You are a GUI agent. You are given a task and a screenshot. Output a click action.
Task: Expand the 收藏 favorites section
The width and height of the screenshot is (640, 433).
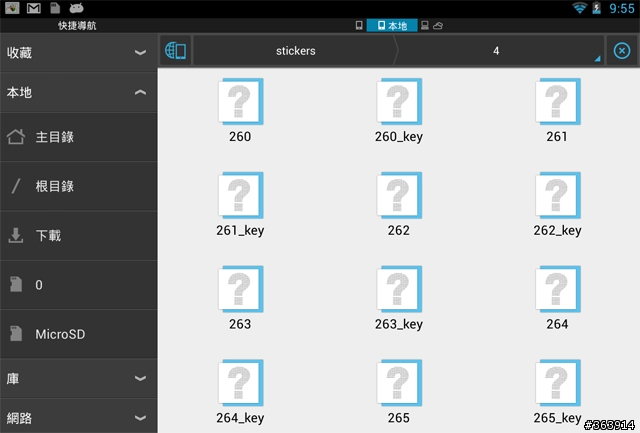[79, 53]
